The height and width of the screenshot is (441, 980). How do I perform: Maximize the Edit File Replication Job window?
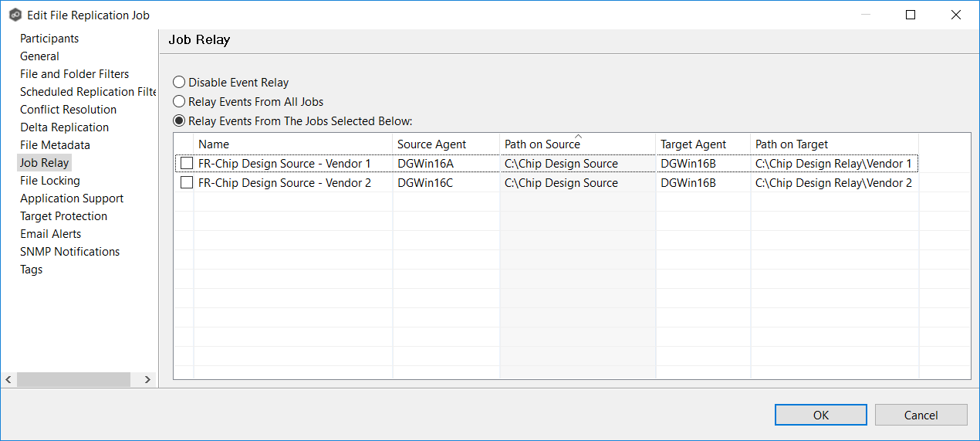coord(911,15)
